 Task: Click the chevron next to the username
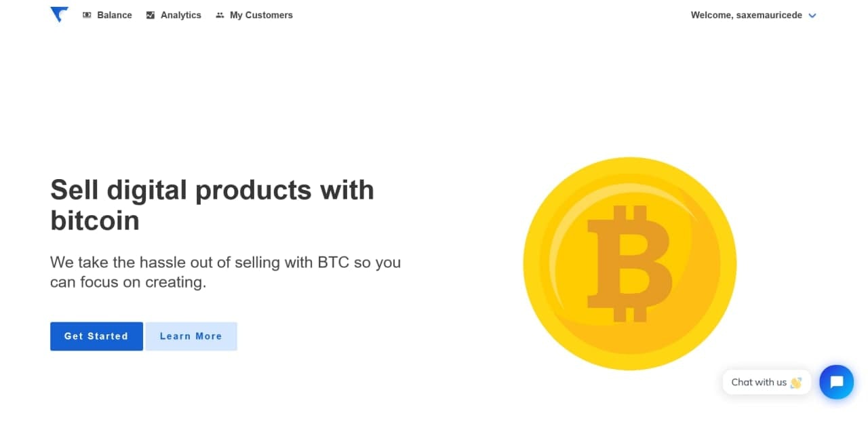tap(812, 15)
